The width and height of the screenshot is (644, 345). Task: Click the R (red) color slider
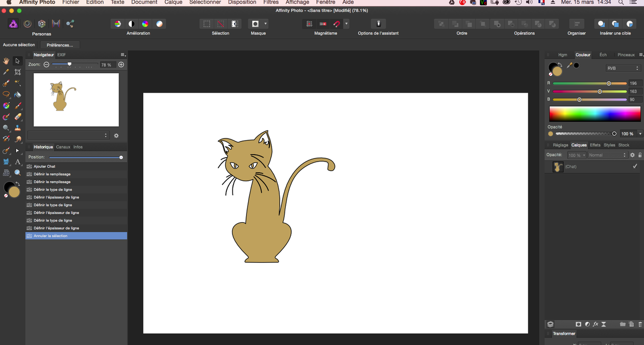[590, 83]
